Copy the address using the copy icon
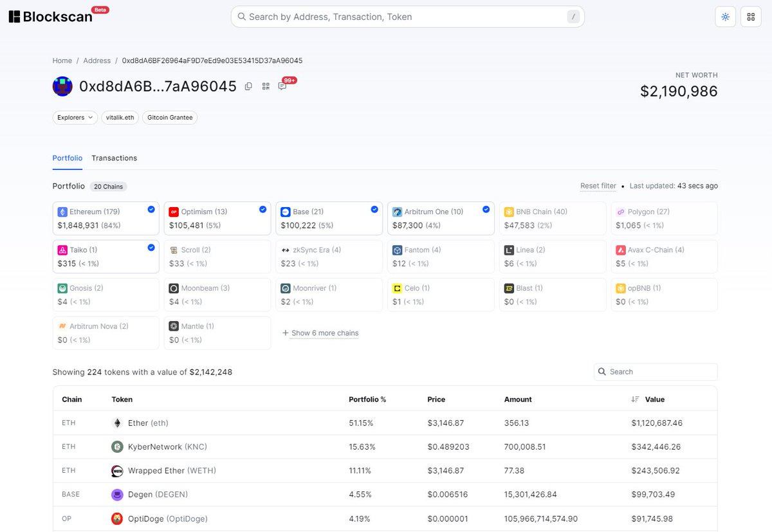Screen dimensions: 772x532 pyautogui.click(x=249, y=86)
